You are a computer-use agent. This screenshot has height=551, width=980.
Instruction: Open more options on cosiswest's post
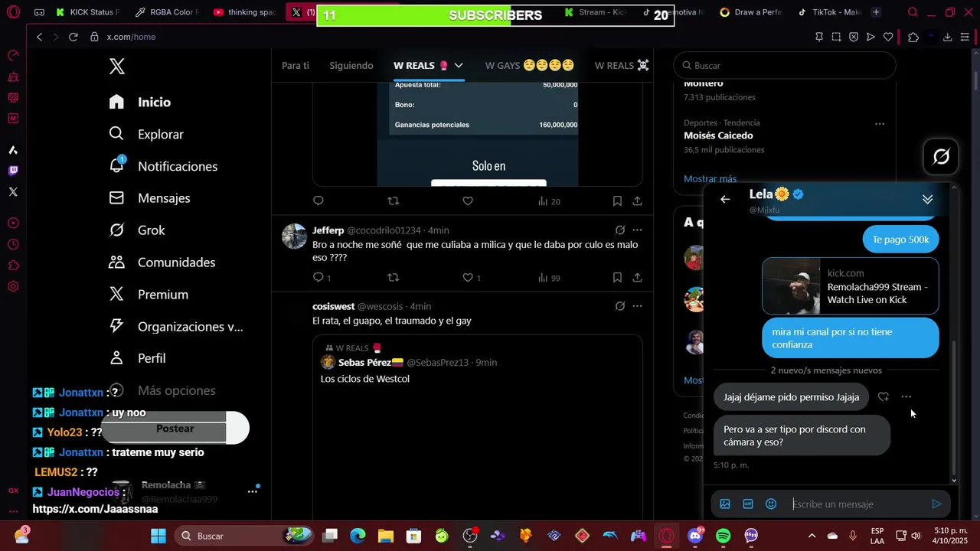[x=637, y=306]
